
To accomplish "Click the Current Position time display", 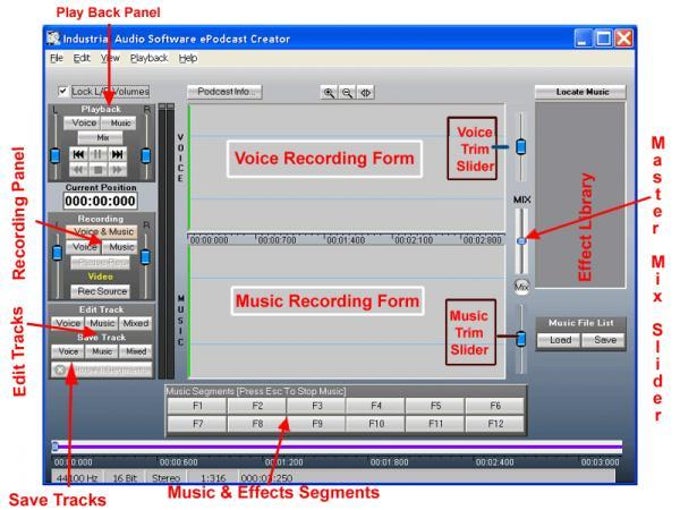I will [x=101, y=201].
